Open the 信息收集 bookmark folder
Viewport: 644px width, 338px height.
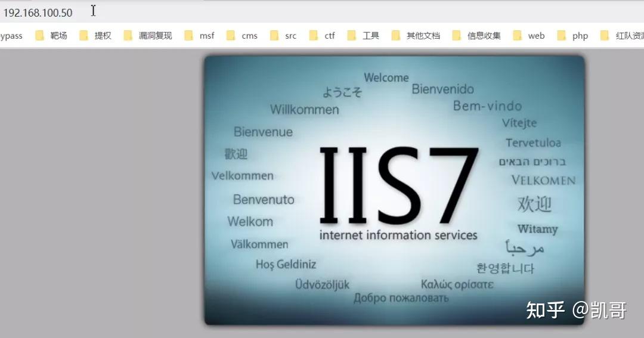click(476, 36)
